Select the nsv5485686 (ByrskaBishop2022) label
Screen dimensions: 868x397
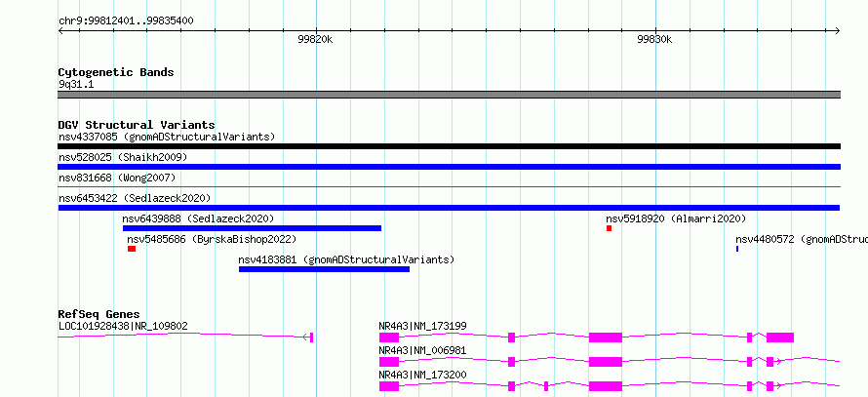(x=212, y=239)
